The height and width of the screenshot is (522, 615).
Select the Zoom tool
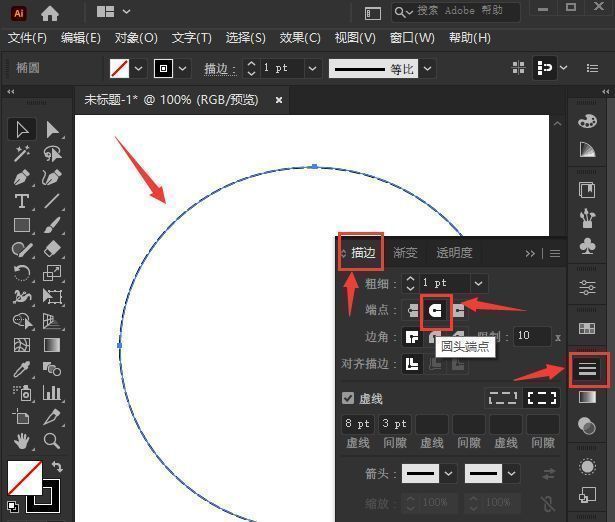coord(52,440)
